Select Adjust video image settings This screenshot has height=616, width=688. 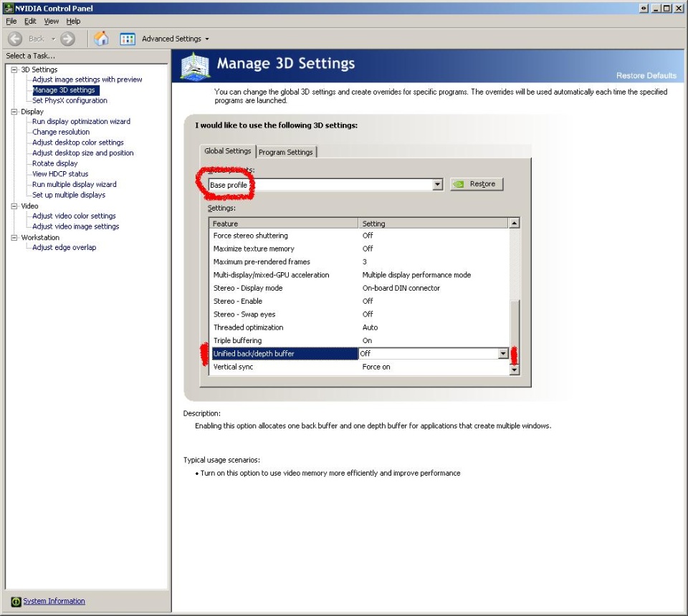pyautogui.click(x=76, y=227)
